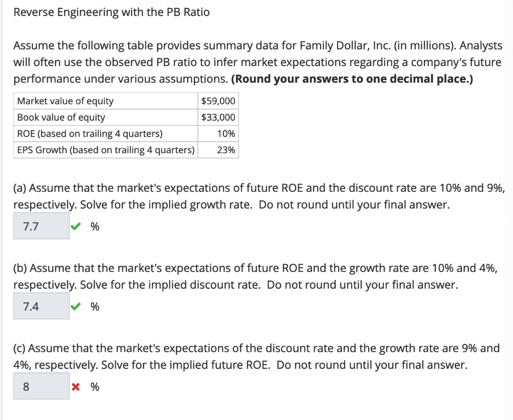The image size is (513, 420).
Task: Select the answer box containing 7.7
Action: pos(41,226)
